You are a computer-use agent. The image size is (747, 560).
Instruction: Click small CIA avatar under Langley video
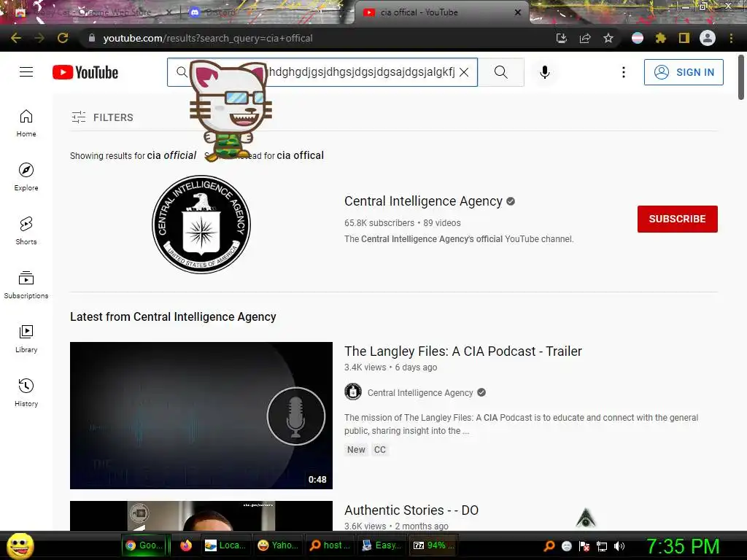[x=353, y=392]
